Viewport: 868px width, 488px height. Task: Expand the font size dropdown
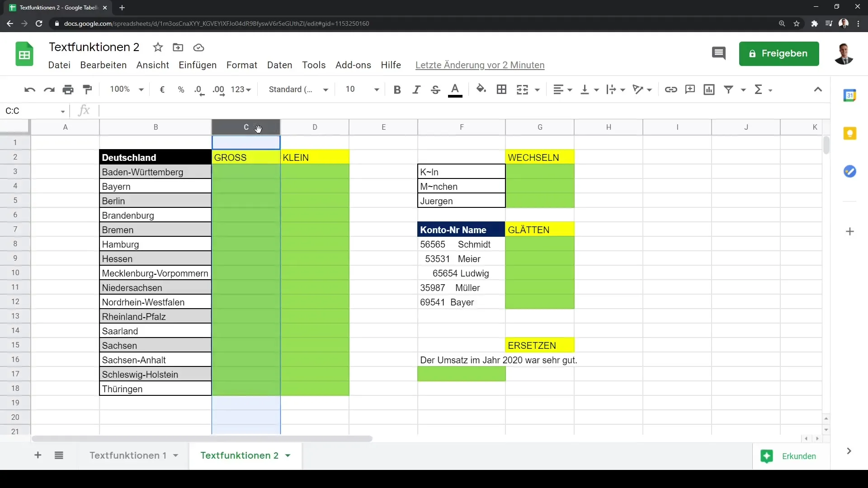(376, 89)
